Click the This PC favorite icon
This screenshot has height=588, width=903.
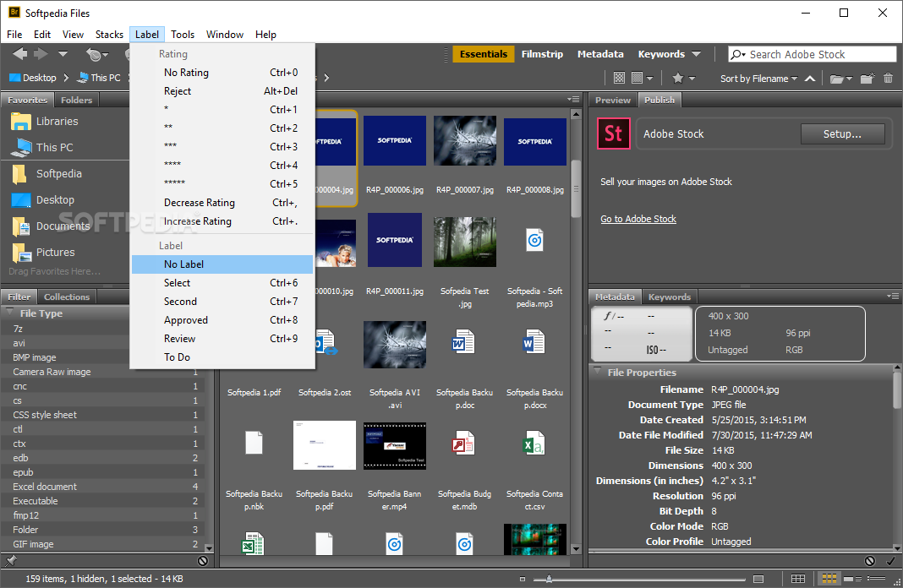[21, 148]
